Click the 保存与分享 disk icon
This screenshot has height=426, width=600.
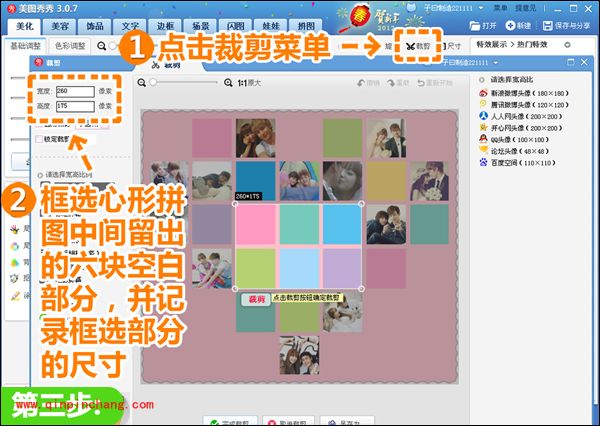548,26
